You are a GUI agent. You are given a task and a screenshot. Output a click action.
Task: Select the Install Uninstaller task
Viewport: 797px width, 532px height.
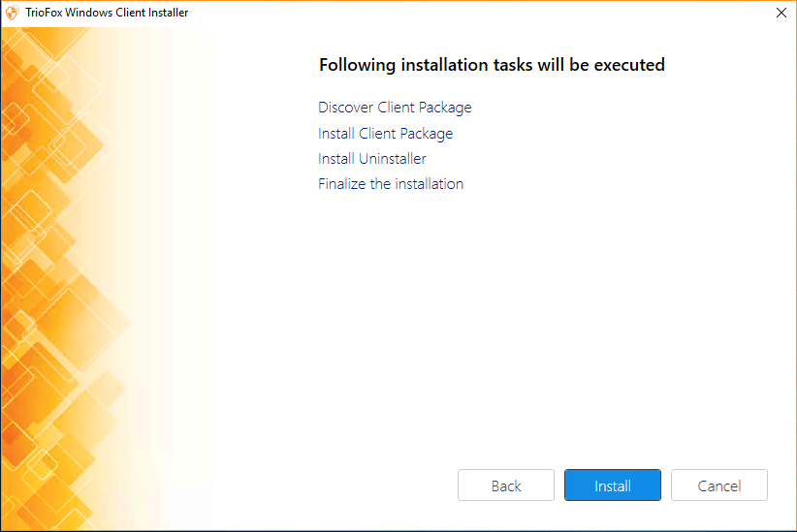pyautogui.click(x=372, y=159)
